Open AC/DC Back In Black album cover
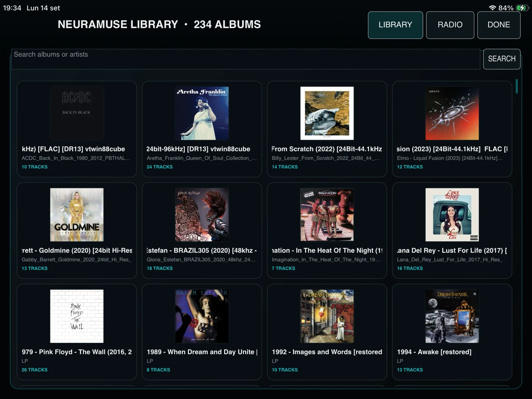 pos(77,113)
